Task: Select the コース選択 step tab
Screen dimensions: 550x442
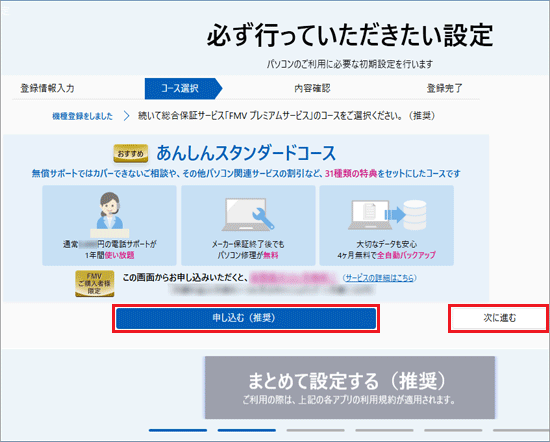Action: [183, 88]
